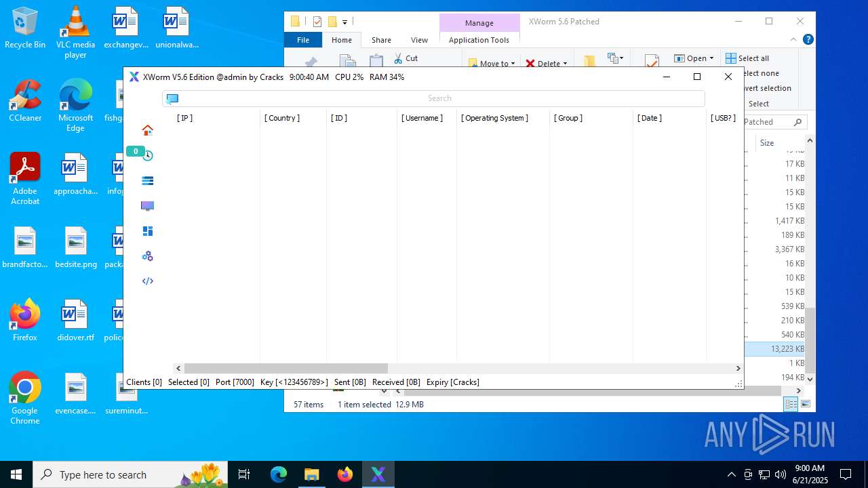Click the Explorer vertical scrollbar thumb
Viewport: 868px width, 488px height.
[810, 340]
